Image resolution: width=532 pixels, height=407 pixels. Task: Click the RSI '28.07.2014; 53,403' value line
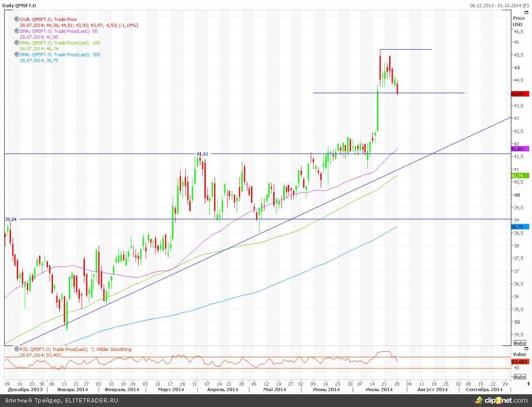click(x=40, y=355)
